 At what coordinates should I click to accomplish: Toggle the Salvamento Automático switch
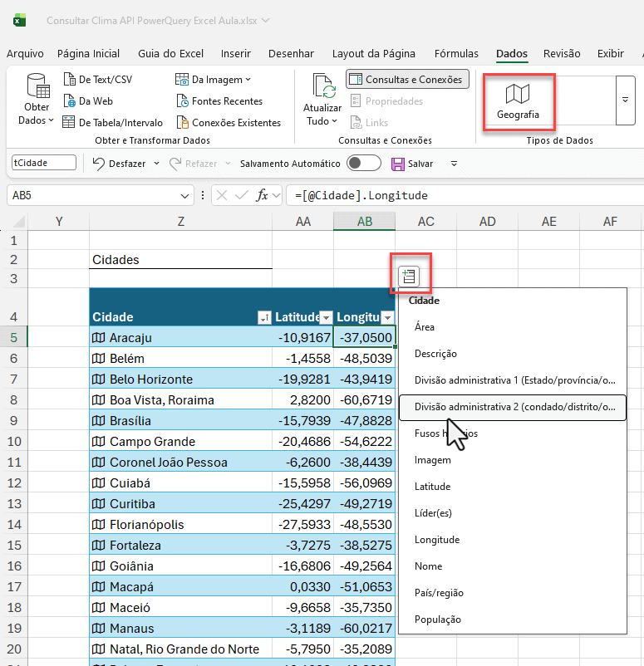coord(364,164)
